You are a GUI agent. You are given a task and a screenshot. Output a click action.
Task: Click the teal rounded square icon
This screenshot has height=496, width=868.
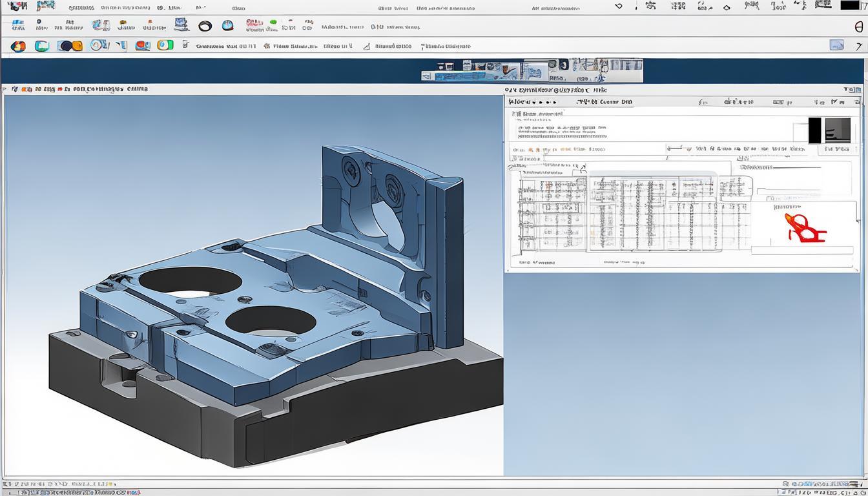pyautogui.click(x=42, y=46)
